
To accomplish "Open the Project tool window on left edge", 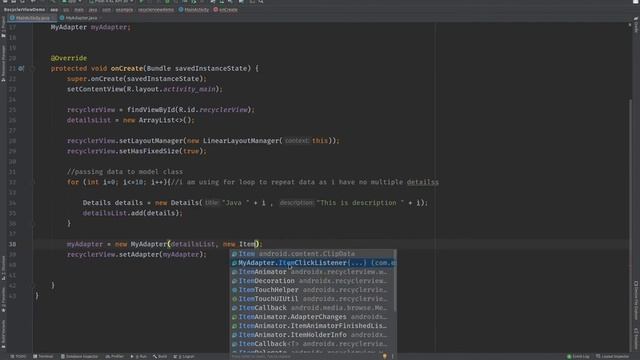I will [x=3, y=27].
